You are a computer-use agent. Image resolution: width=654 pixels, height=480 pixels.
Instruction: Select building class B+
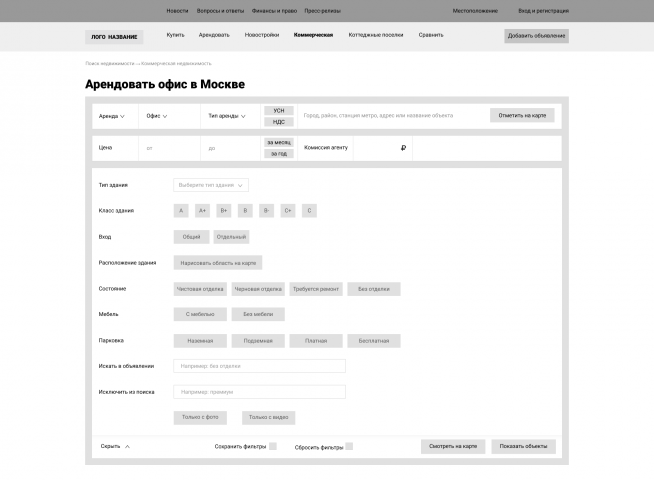click(224, 211)
